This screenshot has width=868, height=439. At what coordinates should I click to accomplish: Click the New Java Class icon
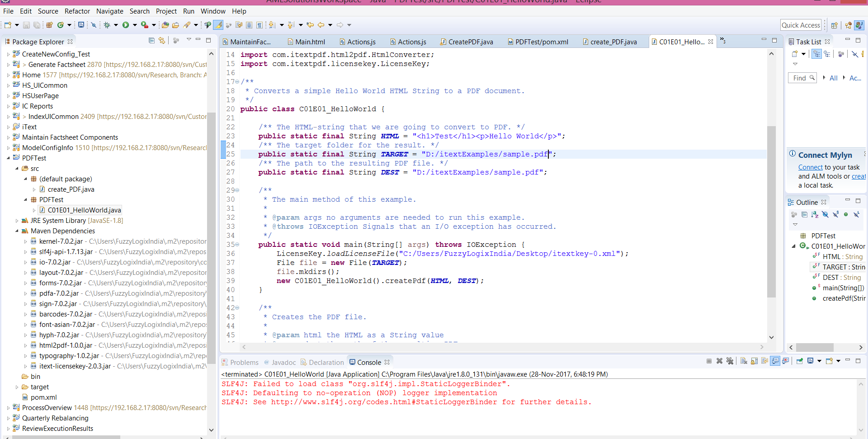[60, 25]
